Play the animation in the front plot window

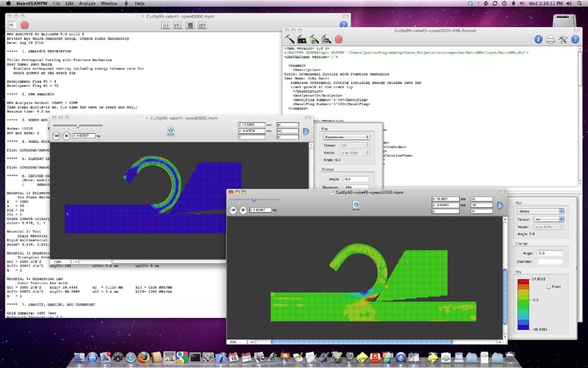point(243,210)
